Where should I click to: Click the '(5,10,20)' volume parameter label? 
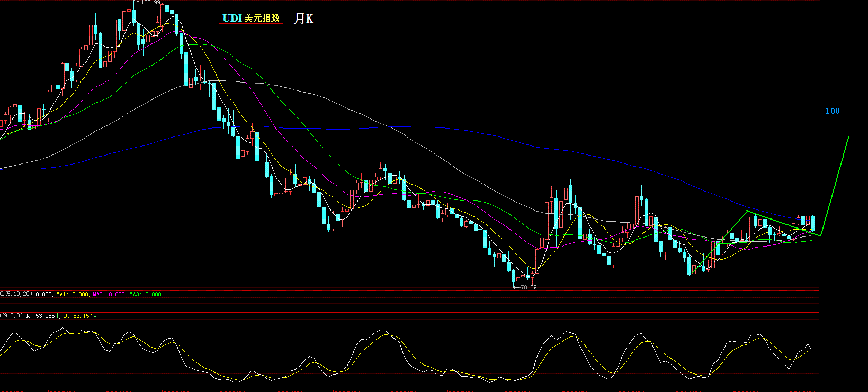point(19,294)
